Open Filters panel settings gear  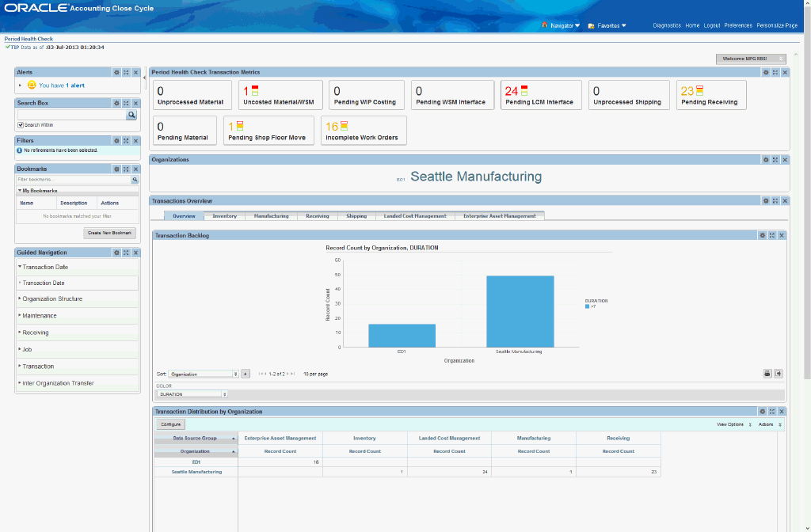click(x=116, y=141)
